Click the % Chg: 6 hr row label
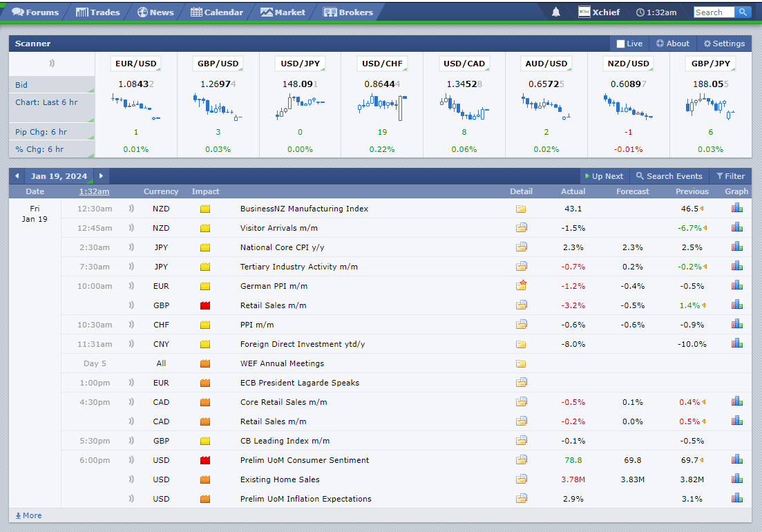Image resolution: width=762 pixels, height=532 pixels. pyautogui.click(x=39, y=149)
